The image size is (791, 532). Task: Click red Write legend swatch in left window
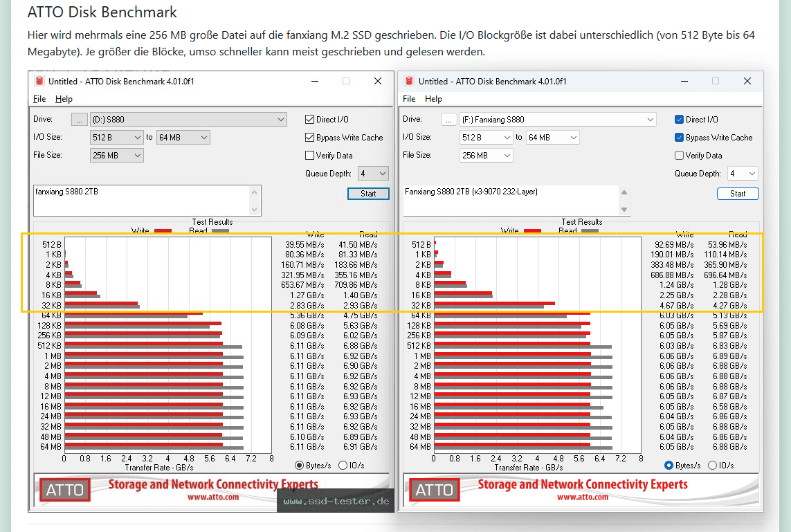coord(163,231)
